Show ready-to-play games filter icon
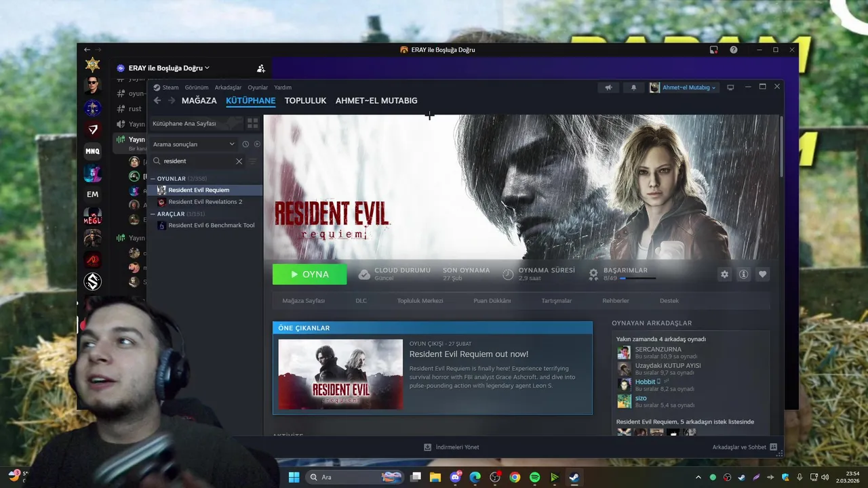This screenshot has width=868, height=488. point(257,144)
